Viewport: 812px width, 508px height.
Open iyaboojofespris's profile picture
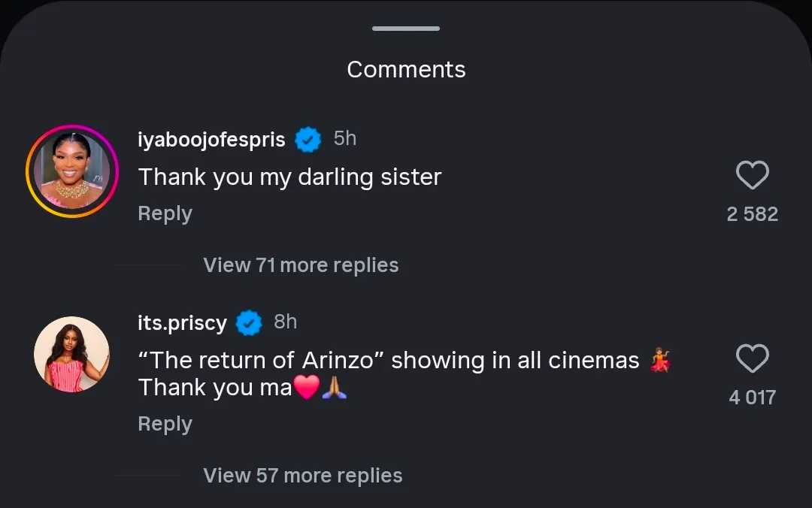click(x=72, y=171)
